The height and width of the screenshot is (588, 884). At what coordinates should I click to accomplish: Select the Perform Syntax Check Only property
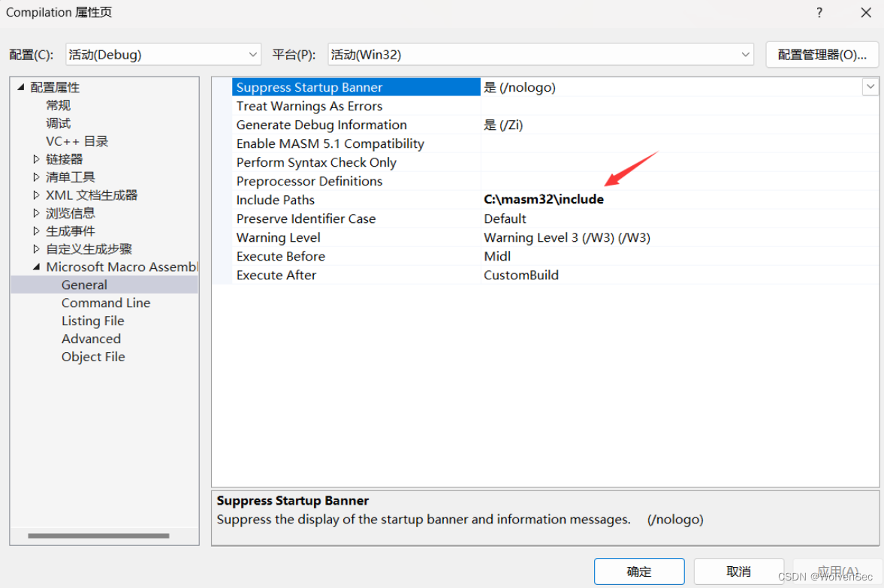click(x=356, y=162)
